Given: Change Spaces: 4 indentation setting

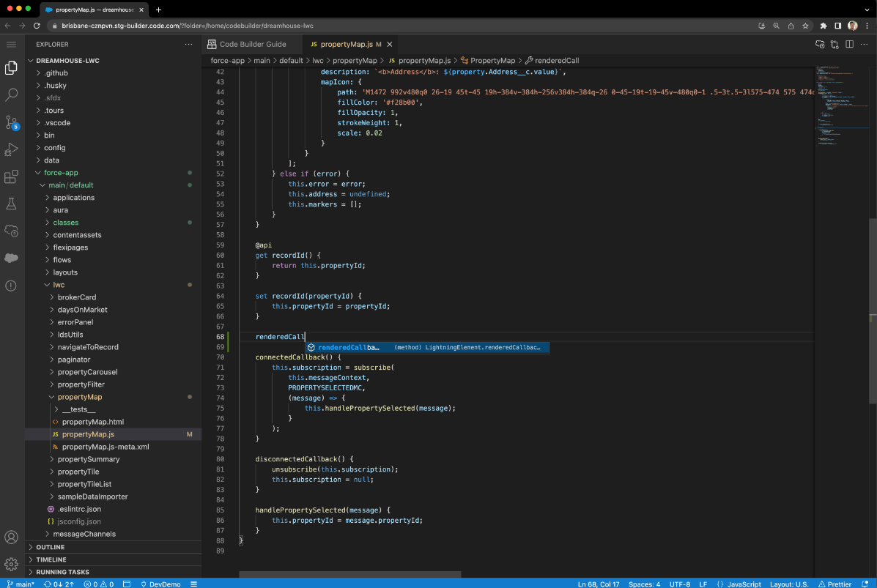Looking at the screenshot, I should pyautogui.click(x=644, y=584).
